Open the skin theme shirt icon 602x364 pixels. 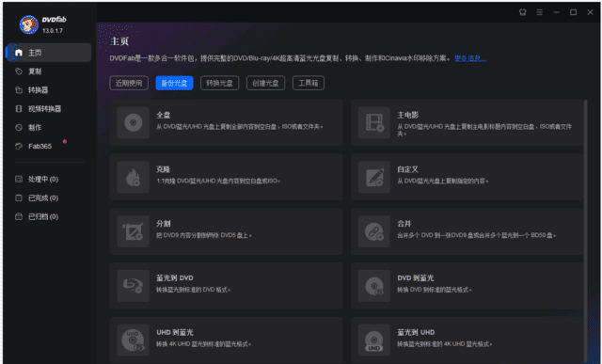click(523, 12)
